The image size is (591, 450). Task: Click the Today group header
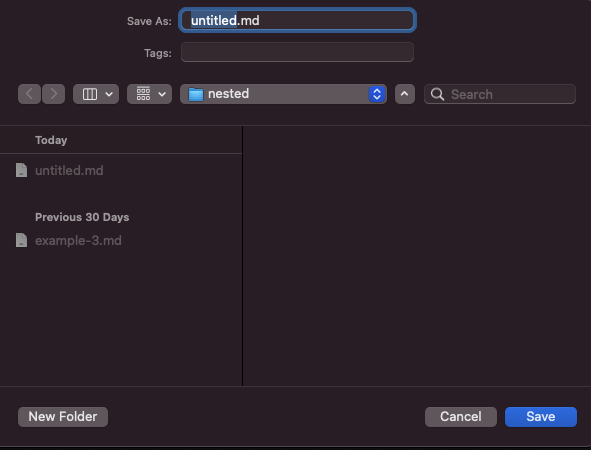(51, 140)
